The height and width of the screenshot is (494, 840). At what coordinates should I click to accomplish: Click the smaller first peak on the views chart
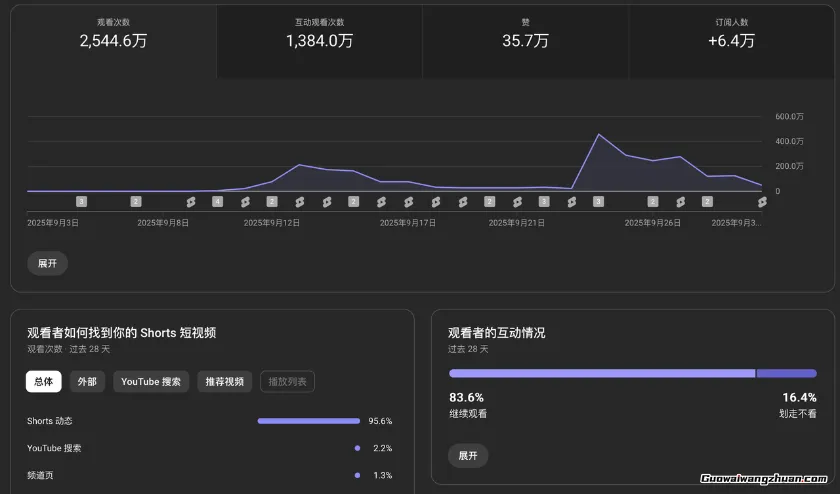coord(299,164)
